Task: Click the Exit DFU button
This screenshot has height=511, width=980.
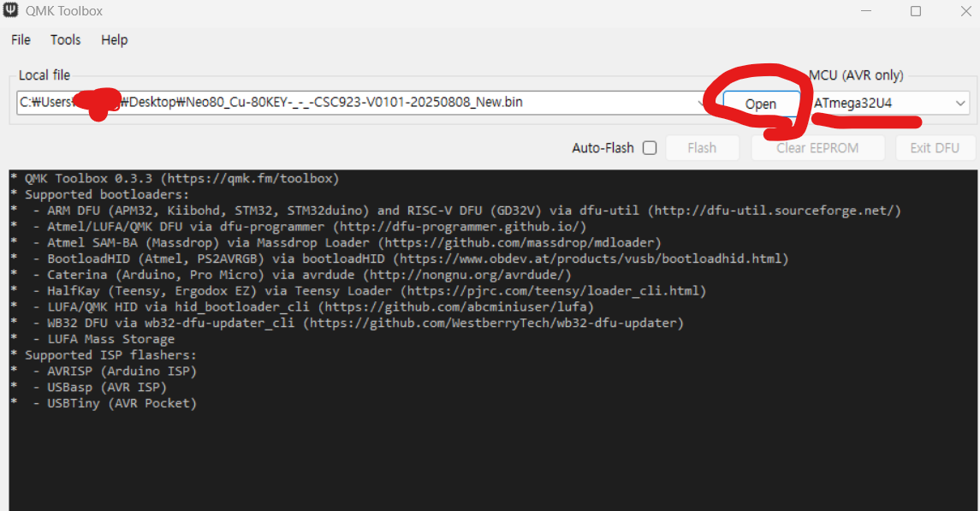Action: tap(935, 148)
